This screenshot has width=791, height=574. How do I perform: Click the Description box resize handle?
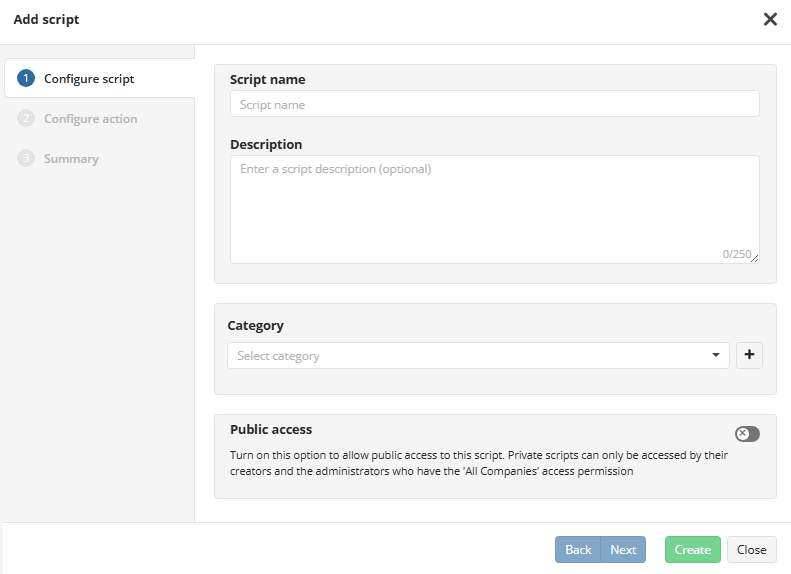[755, 259]
